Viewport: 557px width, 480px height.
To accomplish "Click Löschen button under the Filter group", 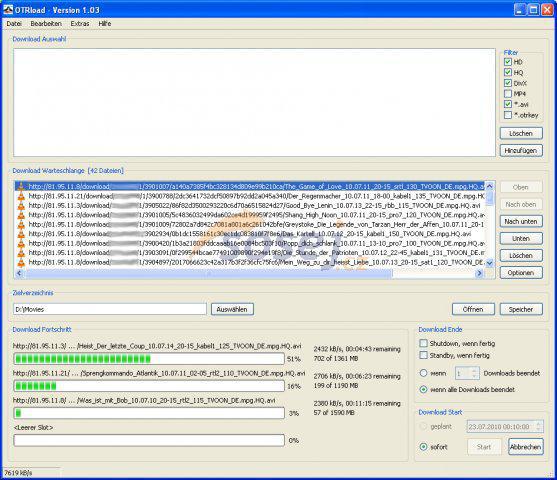I will point(521,133).
